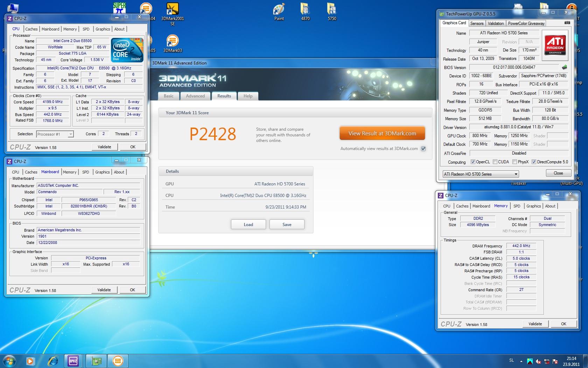Toggle CUDA checkbox in GPU-Z
Screen dimensions: 588x368
pos(495,162)
